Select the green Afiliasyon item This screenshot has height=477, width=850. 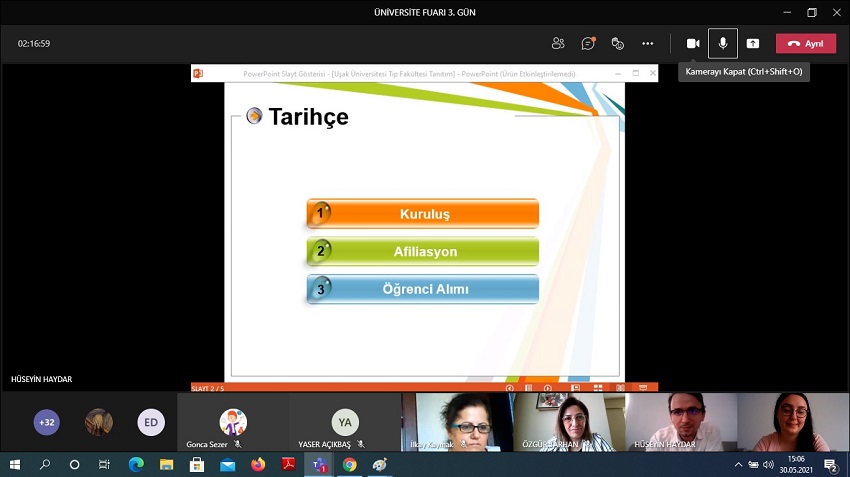(x=423, y=251)
